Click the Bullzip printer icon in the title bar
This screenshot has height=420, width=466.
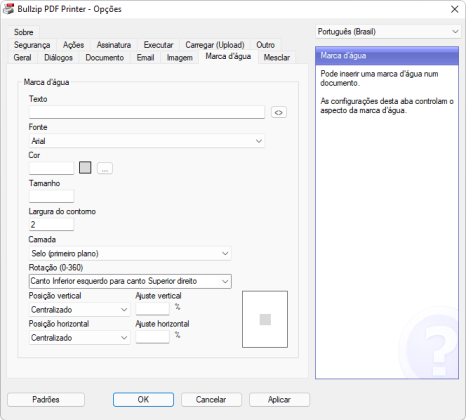tap(8, 9)
